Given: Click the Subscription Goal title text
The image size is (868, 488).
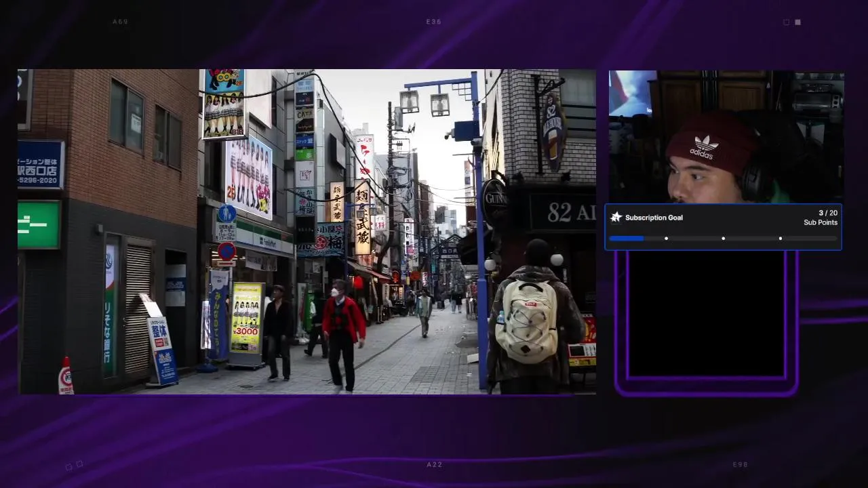Looking at the screenshot, I should (654, 218).
